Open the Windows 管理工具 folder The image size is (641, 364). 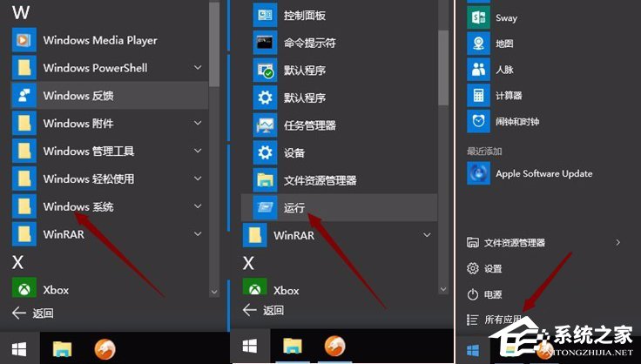coord(110,151)
